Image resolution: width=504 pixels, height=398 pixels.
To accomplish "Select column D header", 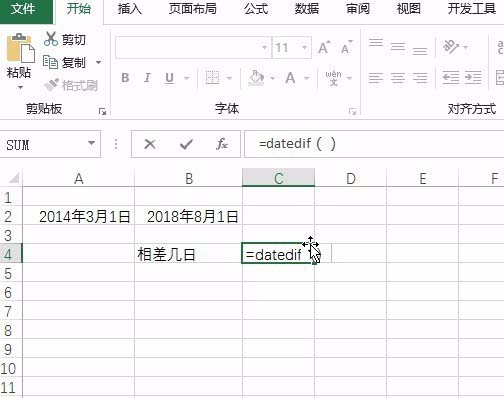I will point(351,179).
